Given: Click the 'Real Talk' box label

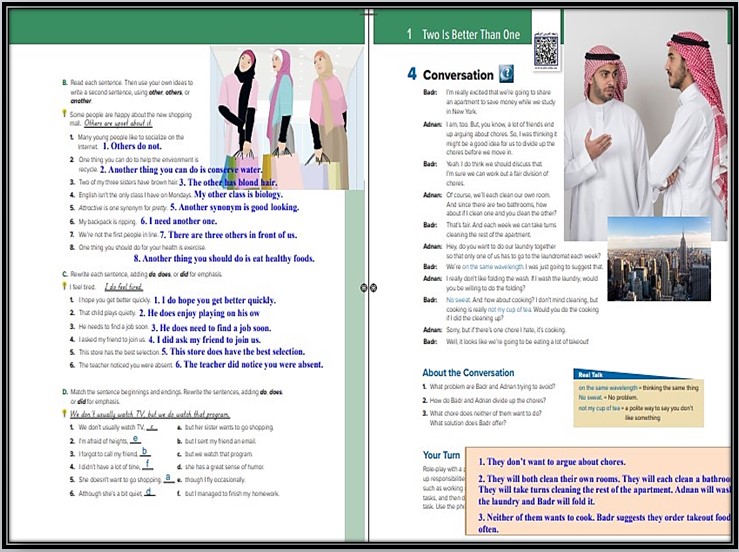Looking at the screenshot, I should point(591,375).
